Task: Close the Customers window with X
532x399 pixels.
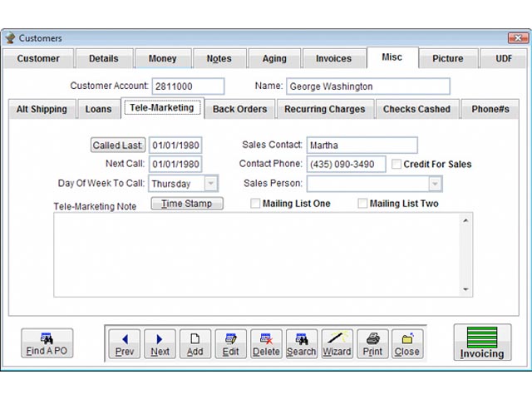Action: (518, 37)
